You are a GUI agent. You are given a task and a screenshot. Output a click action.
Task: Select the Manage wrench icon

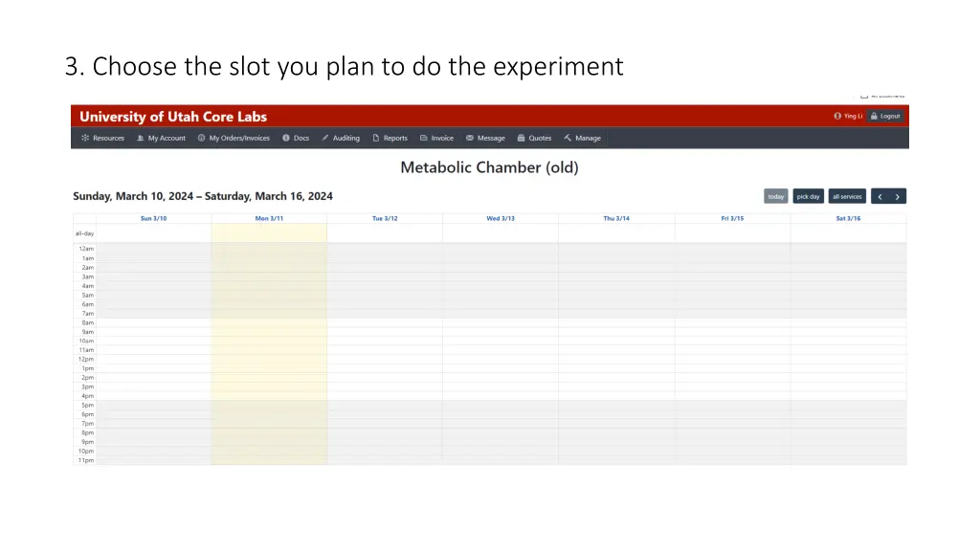tap(567, 138)
